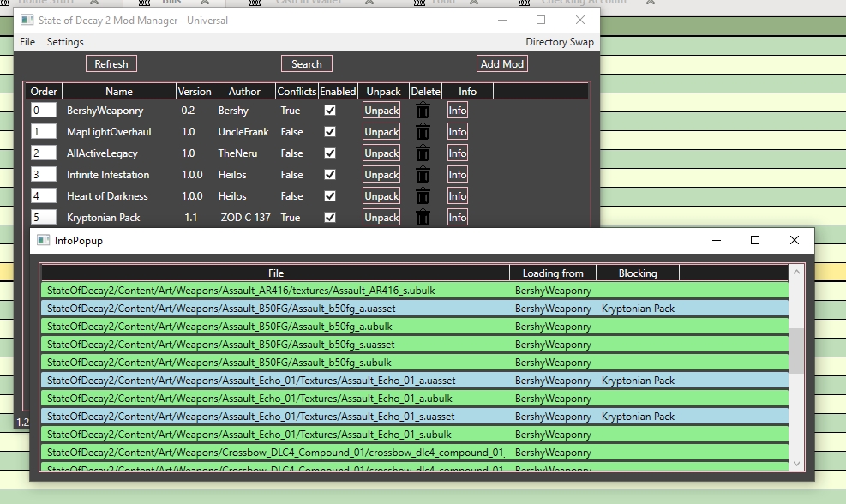Select the Assault_b50fg_a.uasset row

pyautogui.click(x=415, y=308)
